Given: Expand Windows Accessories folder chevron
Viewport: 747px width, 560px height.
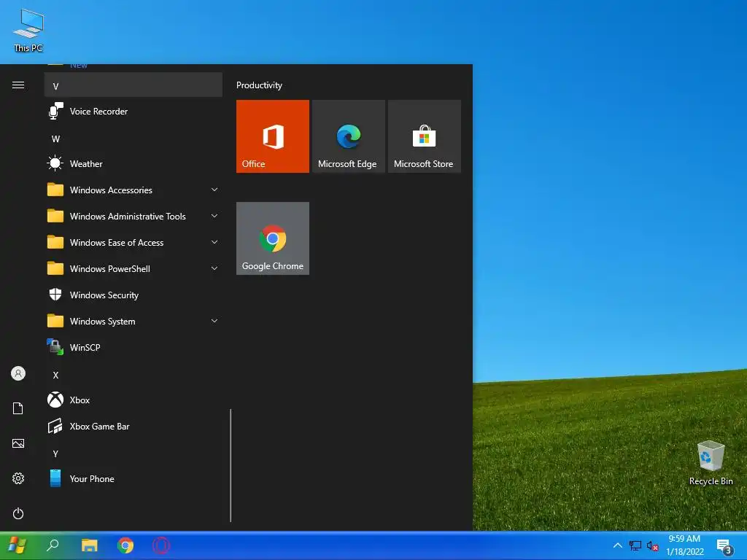Looking at the screenshot, I should click(x=214, y=190).
